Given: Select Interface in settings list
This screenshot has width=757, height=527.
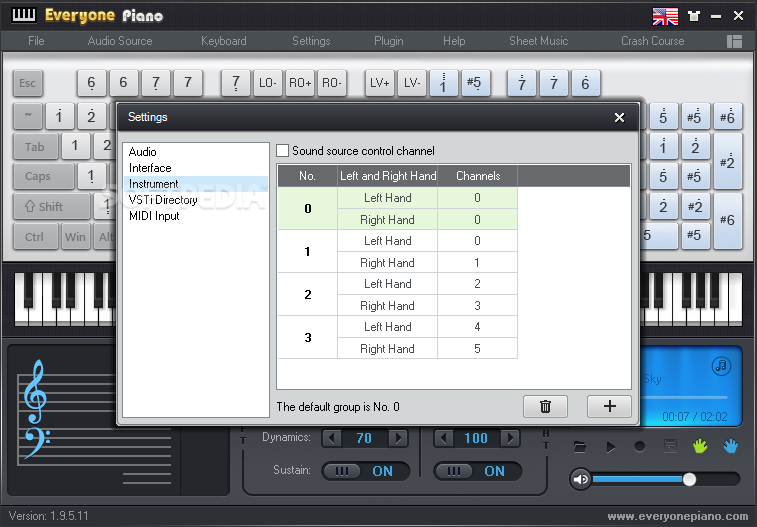Looking at the screenshot, I should click(196, 167).
